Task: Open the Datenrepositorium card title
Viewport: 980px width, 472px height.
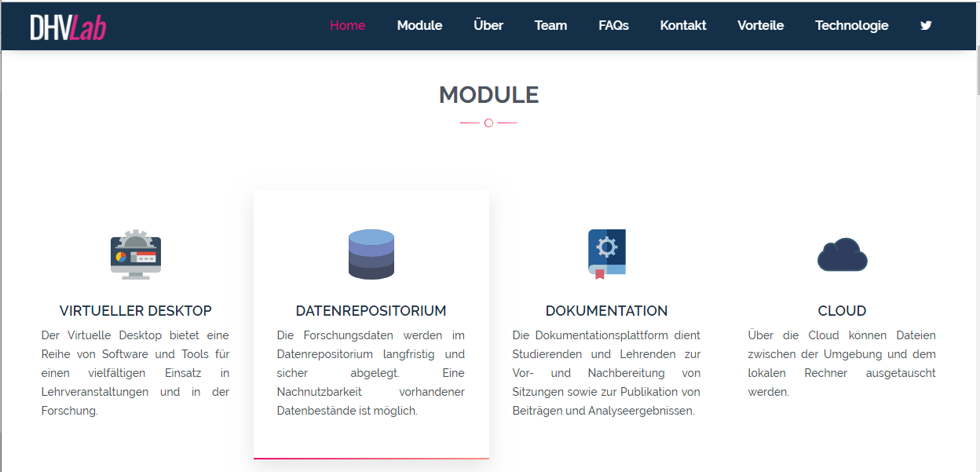Action: pyautogui.click(x=371, y=310)
